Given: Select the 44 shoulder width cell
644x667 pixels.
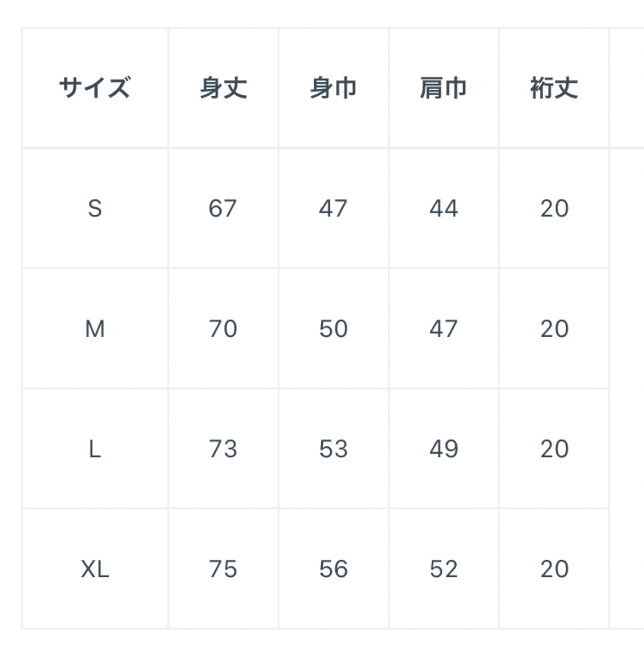Looking at the screenshot, I should (x=443, y=208).
